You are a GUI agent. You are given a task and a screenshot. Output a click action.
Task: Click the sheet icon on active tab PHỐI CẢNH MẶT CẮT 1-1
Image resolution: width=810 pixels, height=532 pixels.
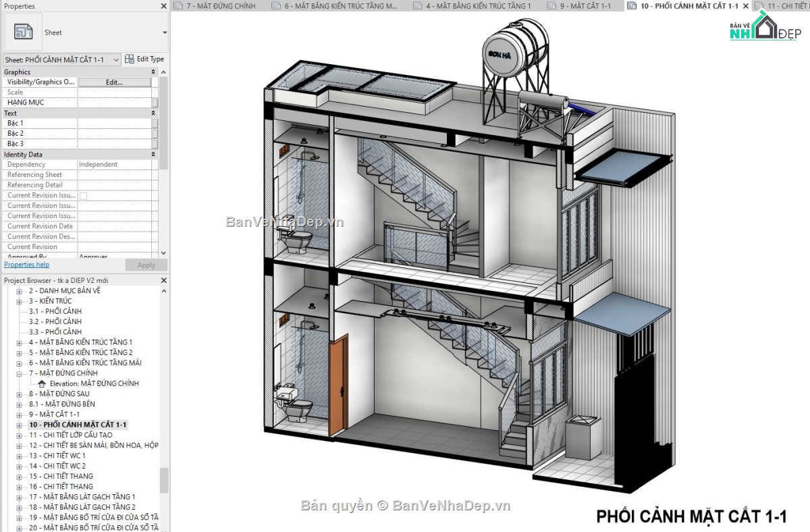coord(631,5)
